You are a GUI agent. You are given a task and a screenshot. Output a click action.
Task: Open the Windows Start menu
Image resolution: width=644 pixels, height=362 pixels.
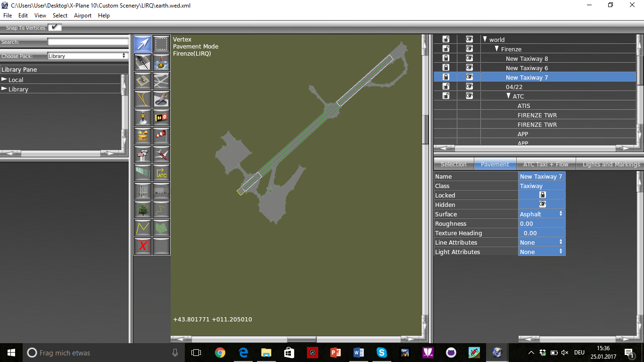coord(11,353)
